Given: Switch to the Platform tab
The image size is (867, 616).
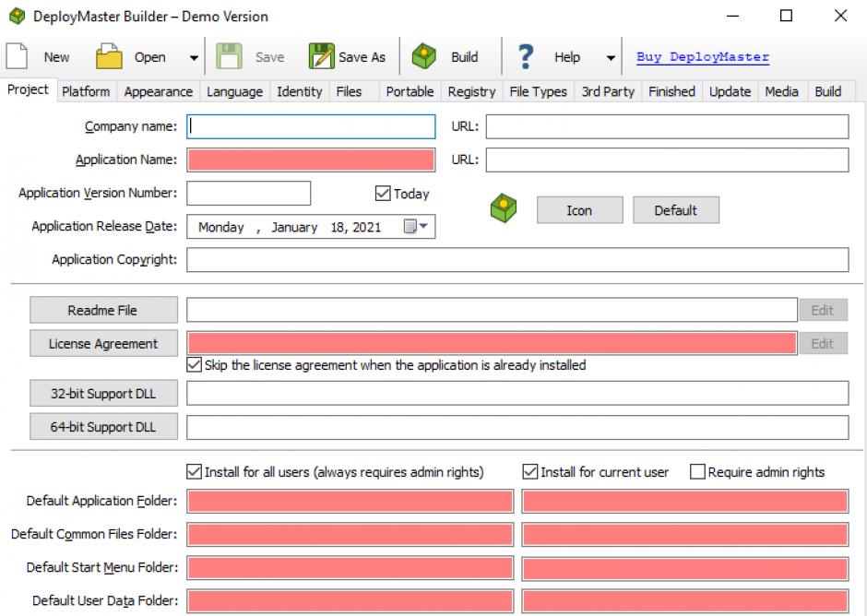Looking at the screenshot, I should pyautogui.click(x=86, y=91).
